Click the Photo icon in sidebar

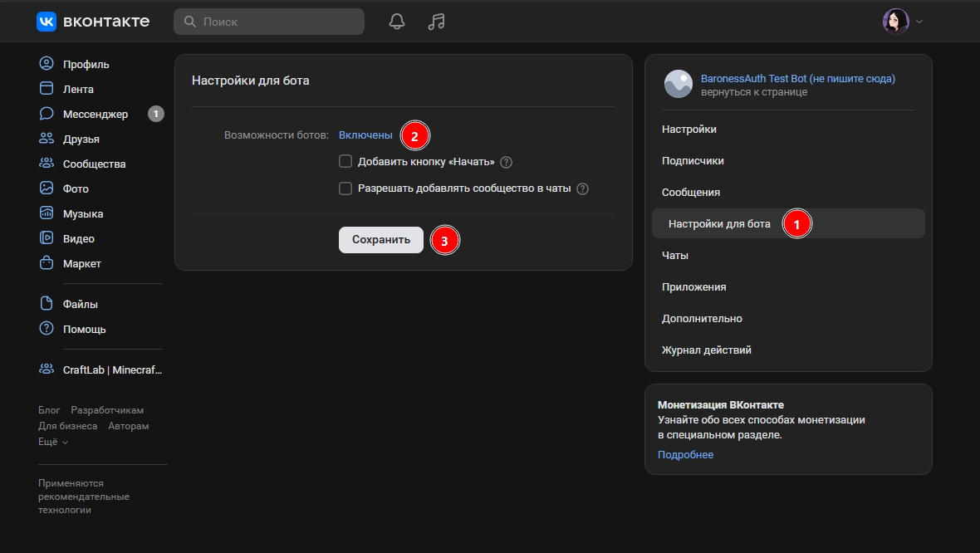(x=47, y=188)
